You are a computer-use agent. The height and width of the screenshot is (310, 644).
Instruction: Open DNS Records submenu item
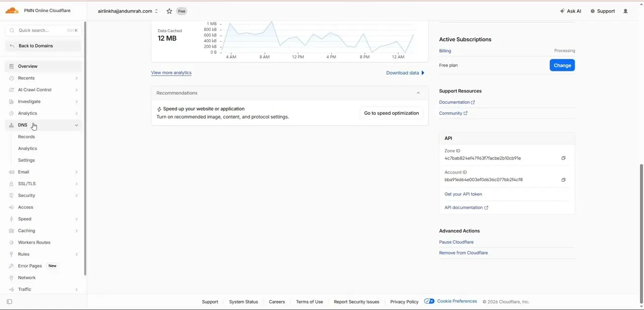pyautogui.click(x=27, y=137)
